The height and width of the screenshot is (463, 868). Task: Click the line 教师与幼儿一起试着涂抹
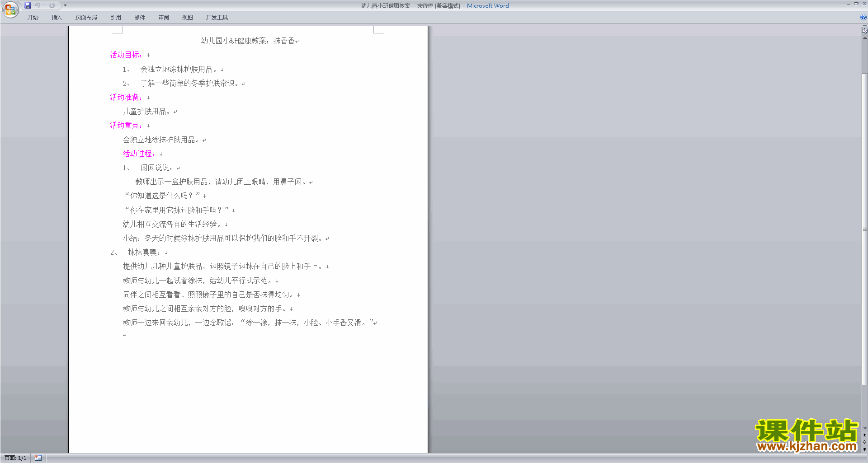click(x=198, y=281)
